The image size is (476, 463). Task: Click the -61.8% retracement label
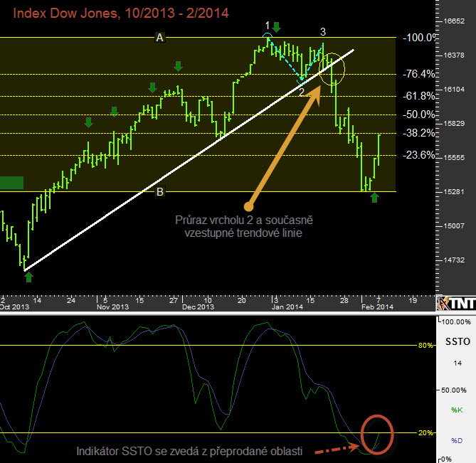coord(418,96)
